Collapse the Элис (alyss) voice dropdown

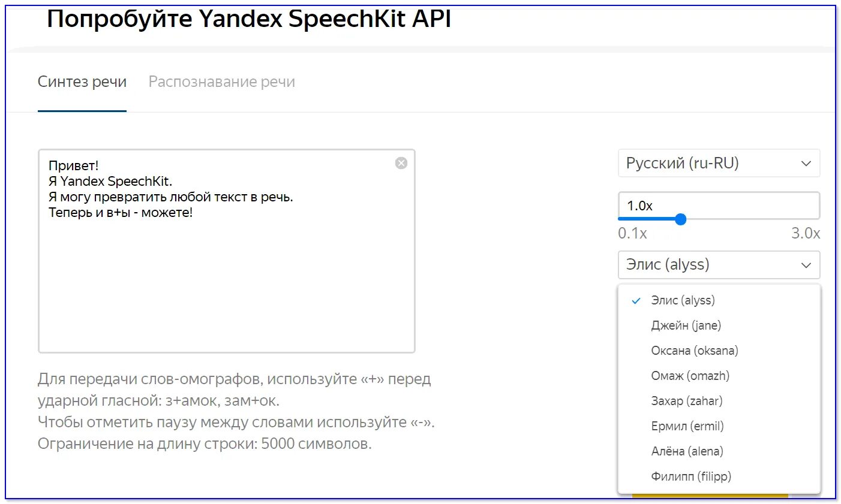click(719, 265)
